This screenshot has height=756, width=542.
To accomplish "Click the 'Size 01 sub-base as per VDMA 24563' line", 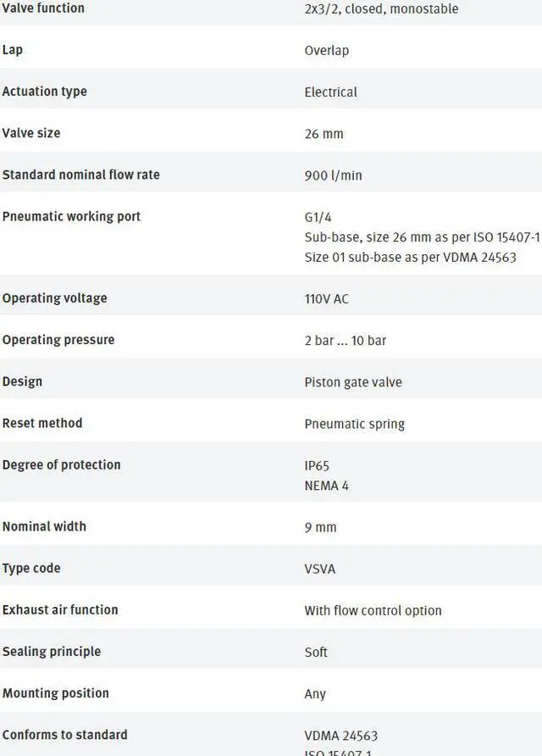I will pyautogui.click(x=410, y=258).
